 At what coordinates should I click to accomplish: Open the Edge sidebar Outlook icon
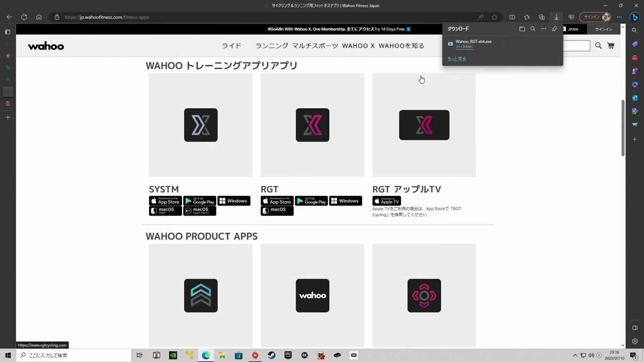(x=635, y=98)
